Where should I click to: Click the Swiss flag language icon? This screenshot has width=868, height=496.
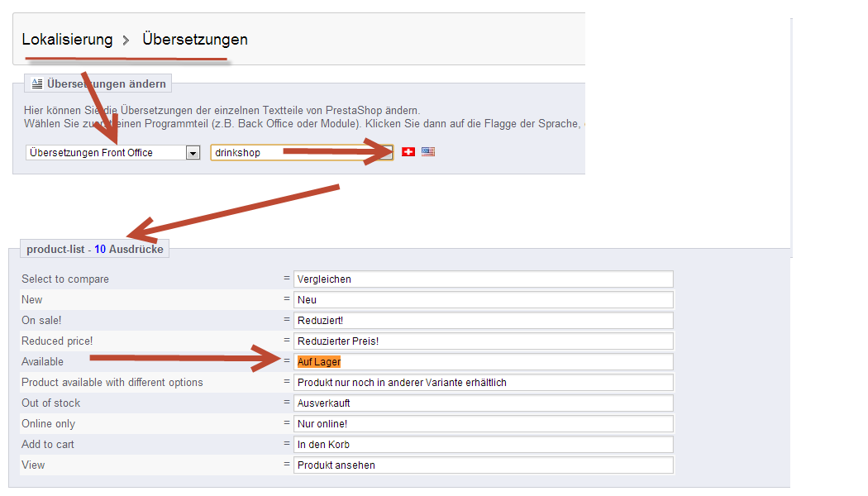(408, 152)
